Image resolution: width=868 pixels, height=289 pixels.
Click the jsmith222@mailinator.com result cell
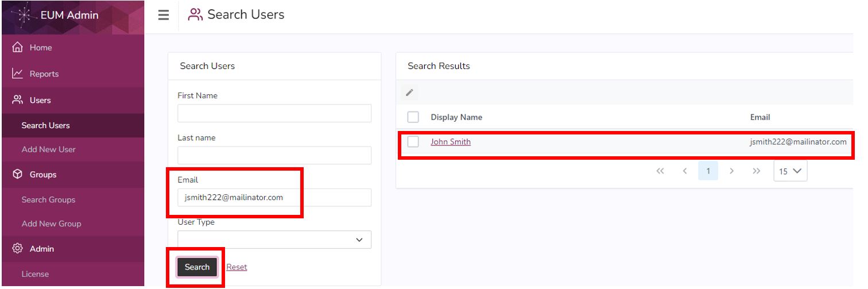click(x=798, y=142)
